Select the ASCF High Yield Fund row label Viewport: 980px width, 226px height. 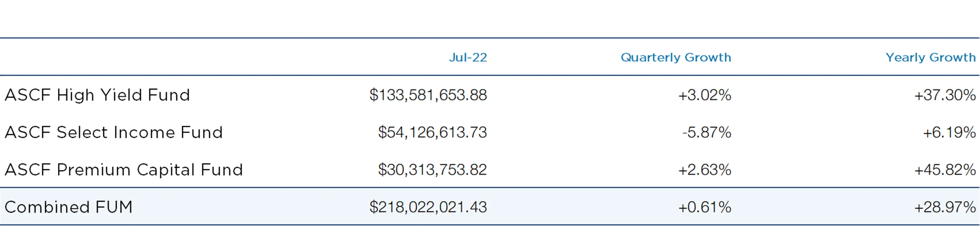click(97, 95)
